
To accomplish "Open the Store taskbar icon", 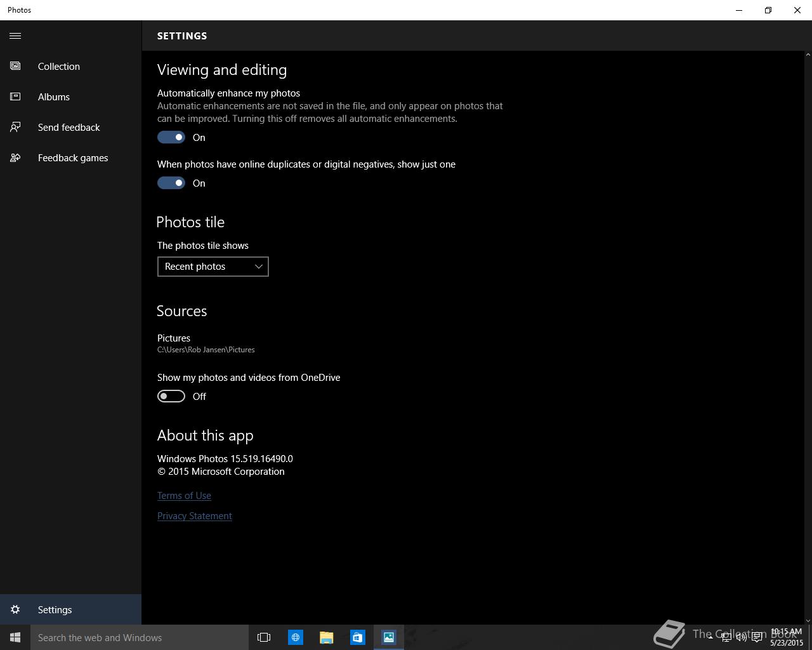I will 358,637.
